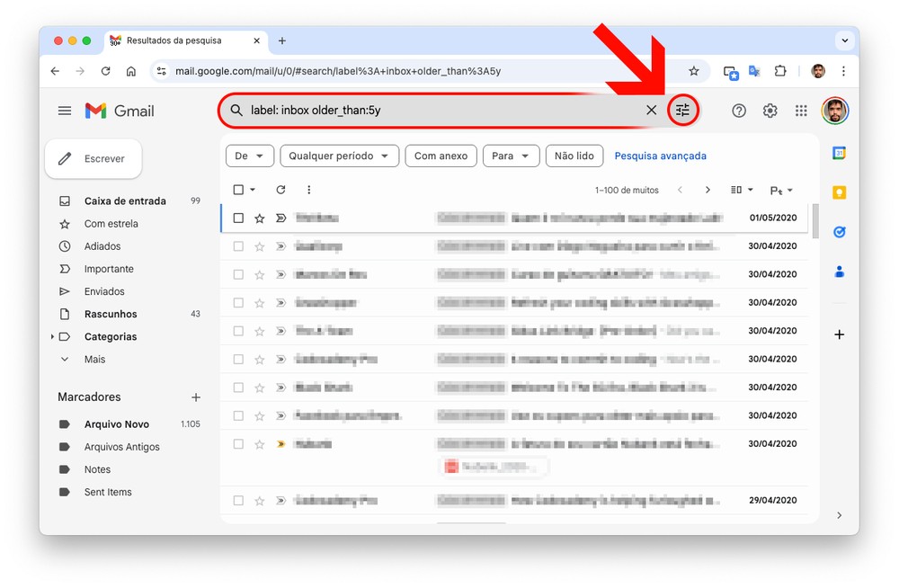Viewport: 899px width, 588px height.
Task: Bookmark this page star in address bar
Action: (x=694, y=71)
